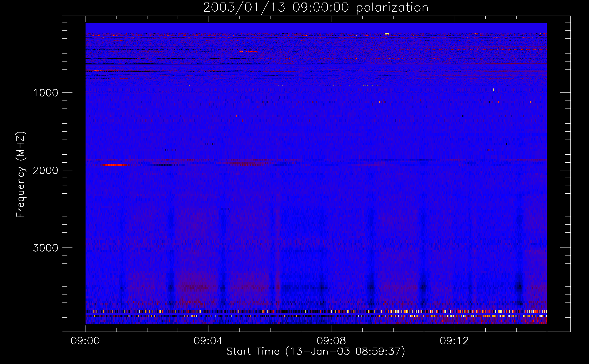Click the 09:12 time tick label
Screen dimensions: 589x364
click(454, 341)
